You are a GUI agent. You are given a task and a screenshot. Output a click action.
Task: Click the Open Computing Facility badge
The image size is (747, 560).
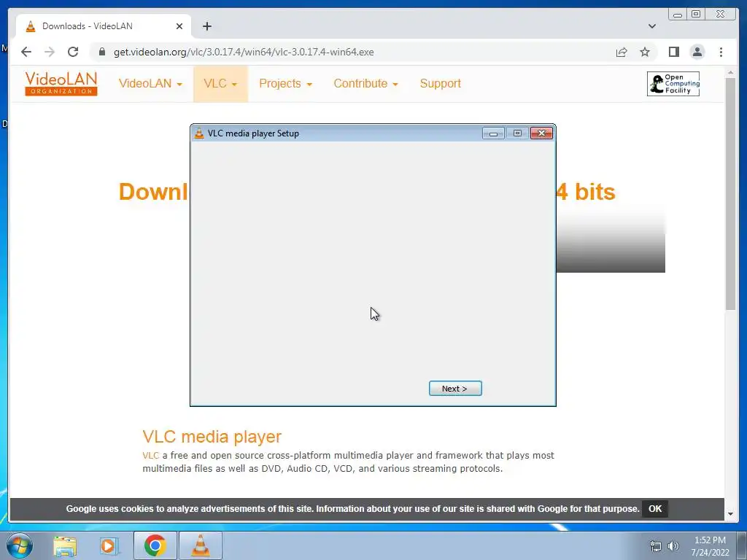tap(673, 84)
